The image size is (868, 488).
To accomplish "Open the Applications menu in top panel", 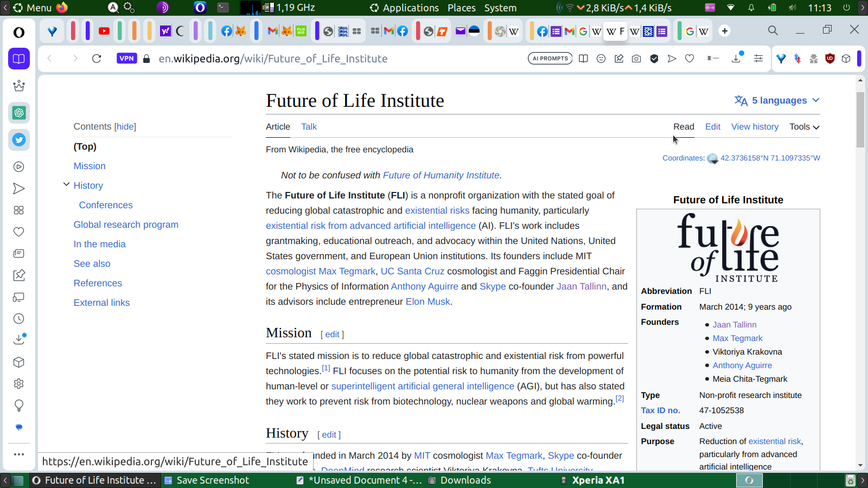I will click(x=404, y=8).
